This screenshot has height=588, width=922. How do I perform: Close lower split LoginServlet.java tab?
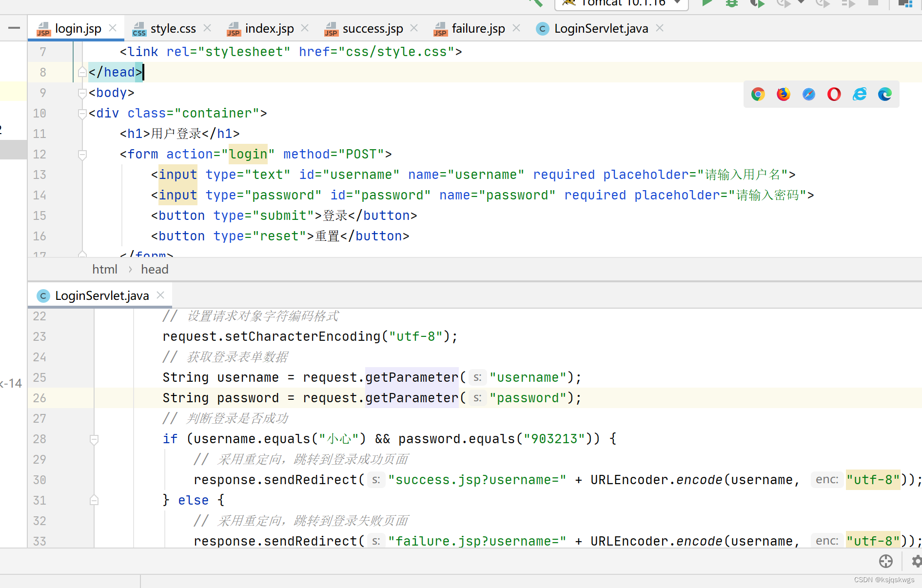tap(160, 295)
